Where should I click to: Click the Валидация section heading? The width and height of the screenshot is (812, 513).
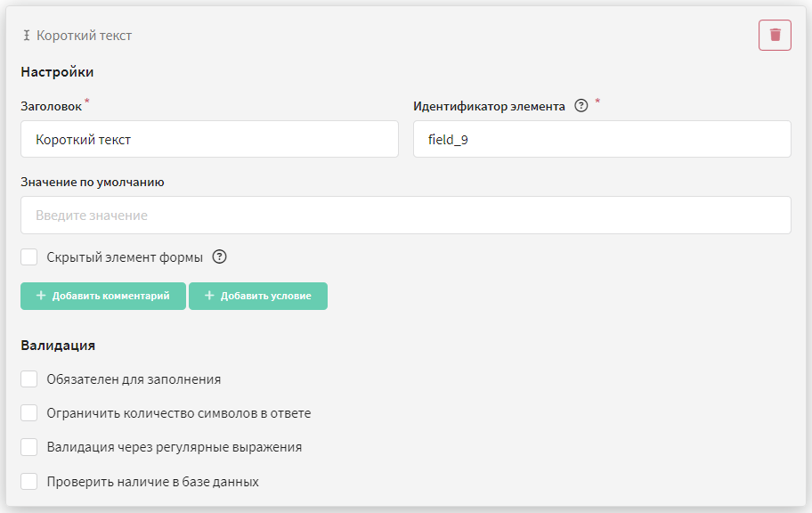coord(58,345)
